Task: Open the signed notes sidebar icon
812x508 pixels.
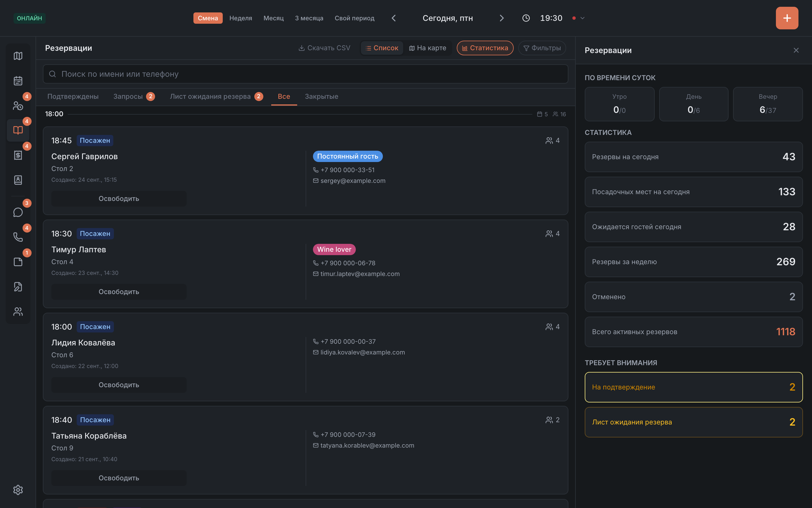Action: (x=18, y=287)
